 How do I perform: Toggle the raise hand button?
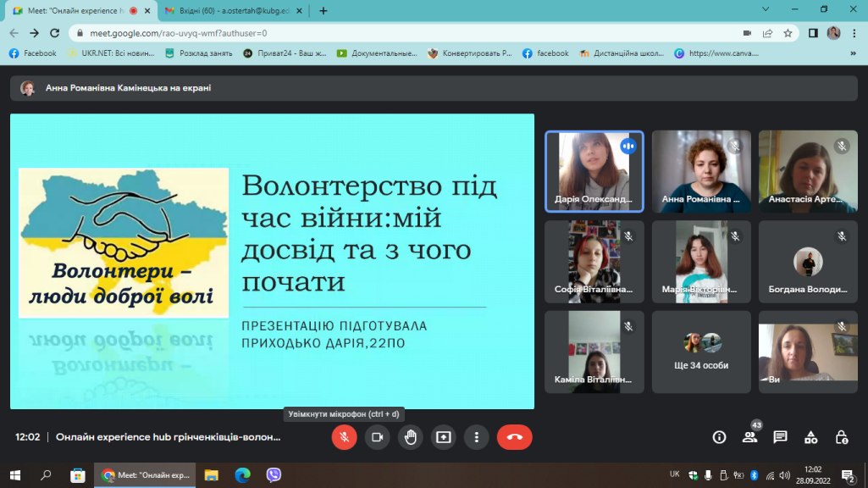click(410, 437)
